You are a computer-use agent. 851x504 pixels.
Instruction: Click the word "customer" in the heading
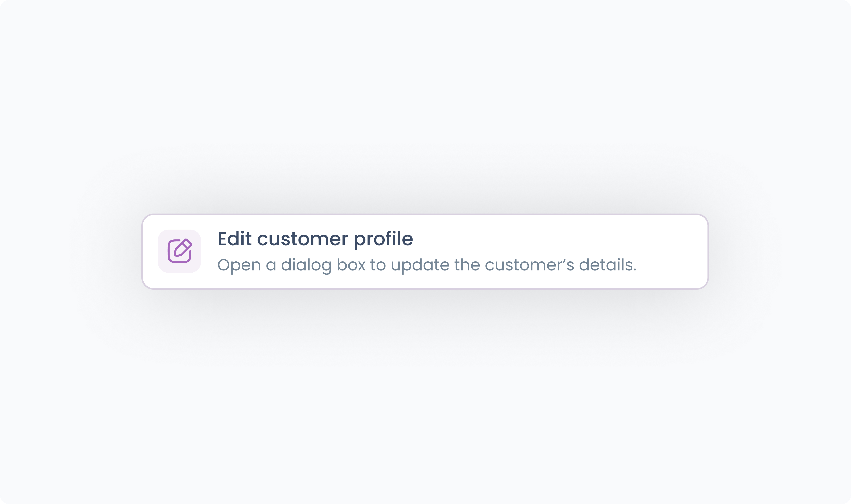pyautogui.click(x=303, y=239)
